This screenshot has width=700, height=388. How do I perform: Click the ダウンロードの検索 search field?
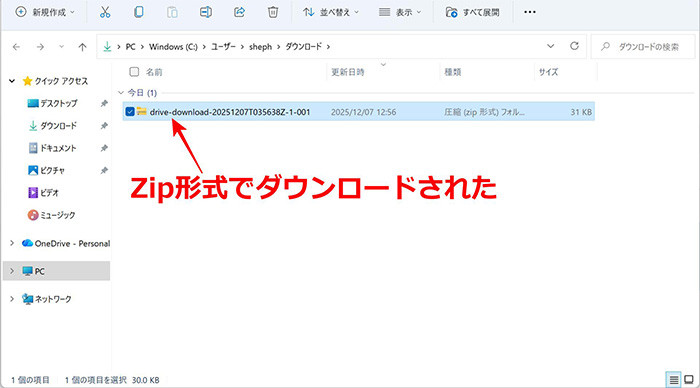644,46
